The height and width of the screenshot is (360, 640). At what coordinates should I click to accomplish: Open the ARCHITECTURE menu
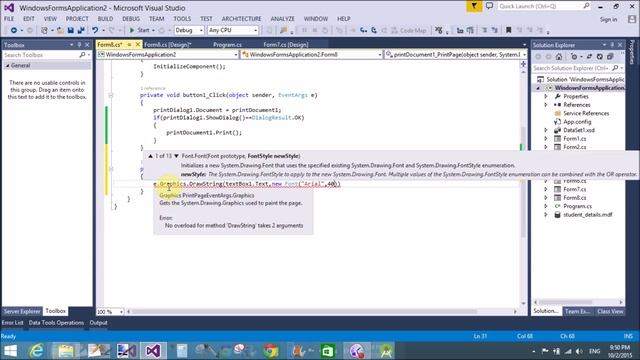242,19
